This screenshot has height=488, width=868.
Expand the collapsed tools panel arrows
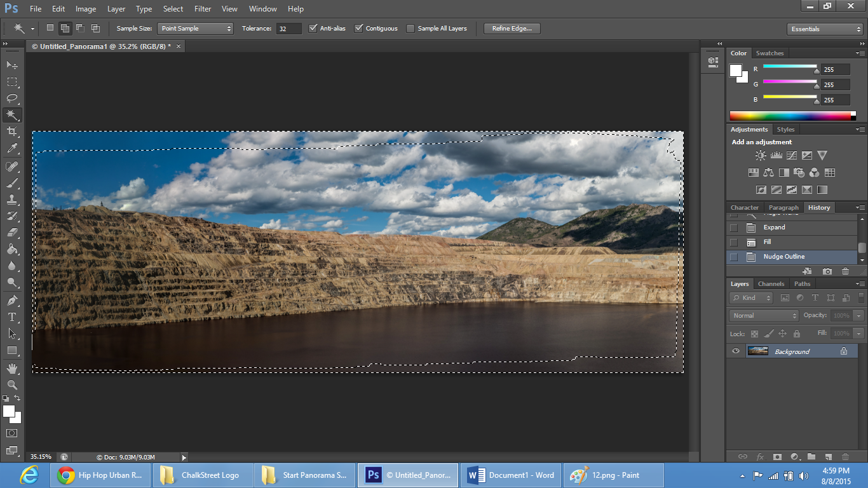(6, 44)
